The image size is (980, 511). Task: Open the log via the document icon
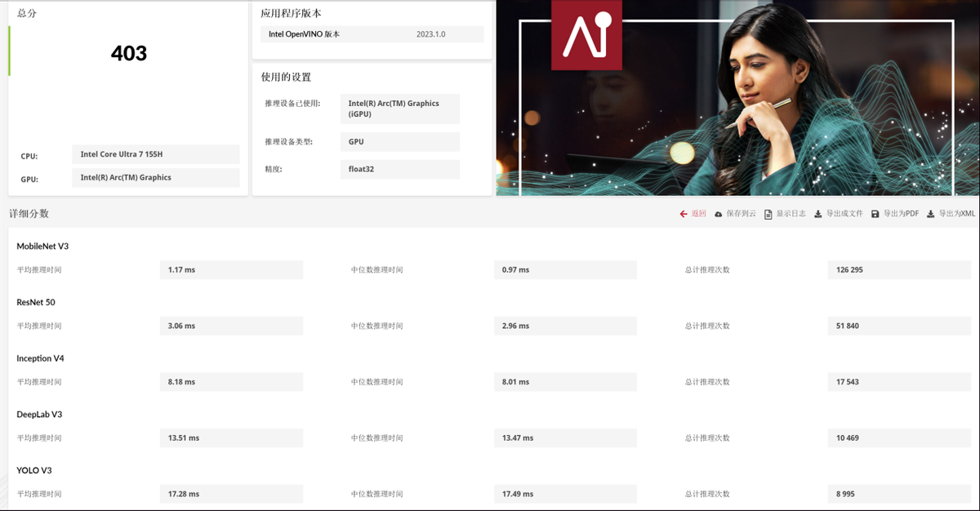(x=768, y=214)
